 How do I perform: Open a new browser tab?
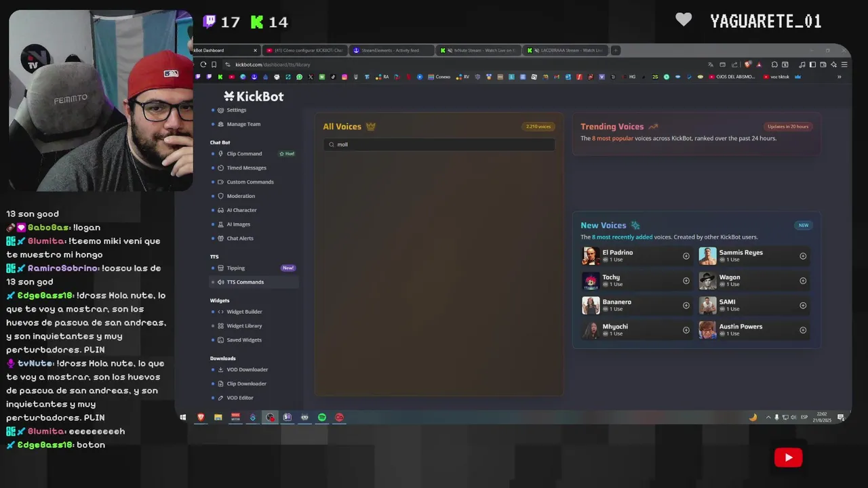click(616, 50)
